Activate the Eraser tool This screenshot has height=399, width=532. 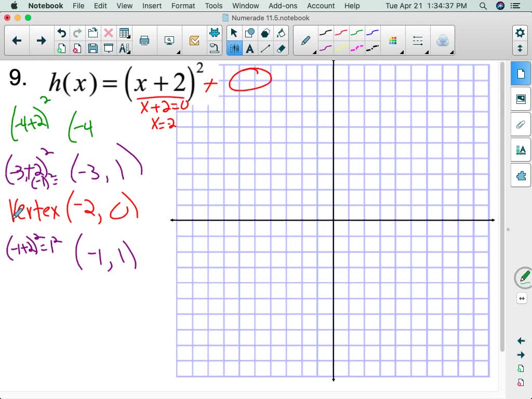click(281, 48)
